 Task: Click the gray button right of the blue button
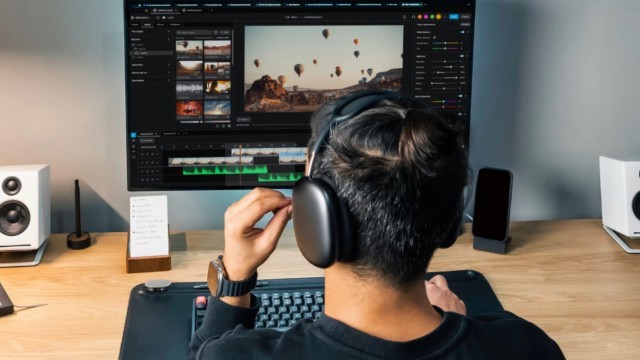coord(465,17)
